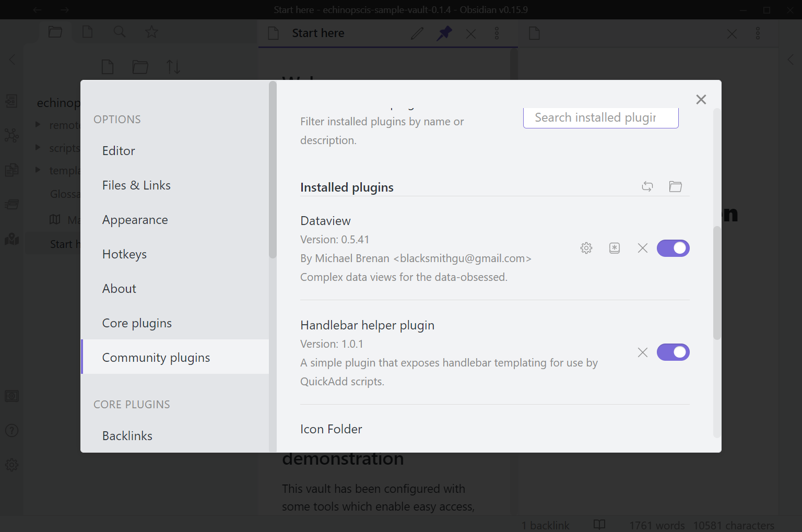This screenshot has height=532, width=802.
Task: Disable the Handlebar helper plugin toggle
Action: point(673,352)
